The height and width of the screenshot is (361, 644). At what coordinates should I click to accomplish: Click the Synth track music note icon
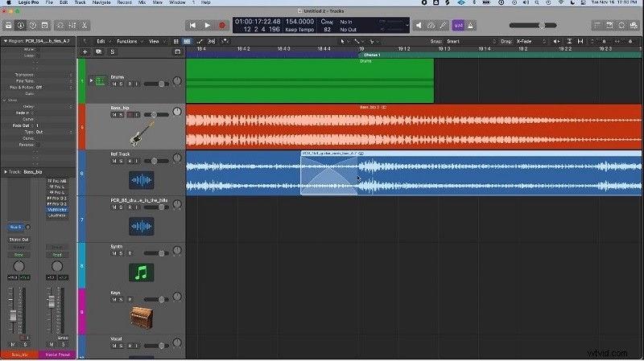[142, 273]
